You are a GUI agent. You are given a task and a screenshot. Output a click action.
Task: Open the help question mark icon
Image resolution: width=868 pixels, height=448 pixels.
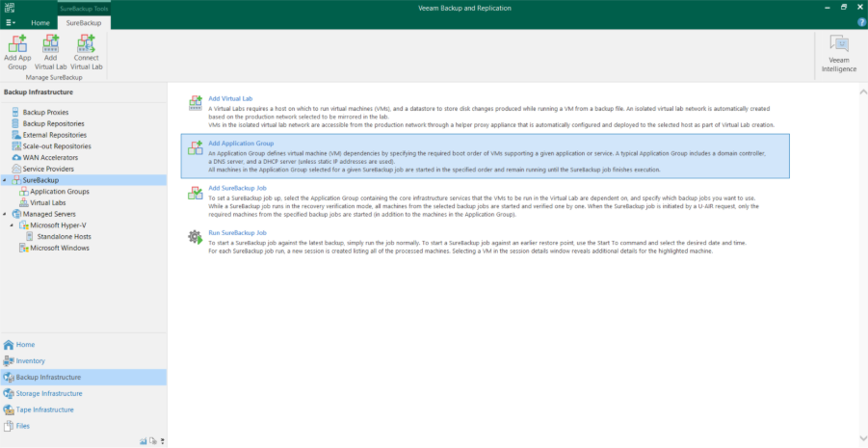(860, 22)
